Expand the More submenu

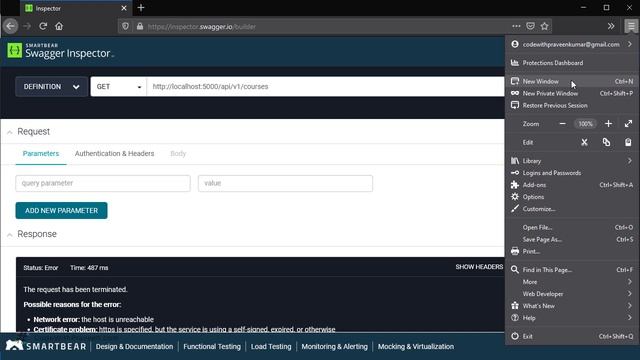click(x=572, y=282)
